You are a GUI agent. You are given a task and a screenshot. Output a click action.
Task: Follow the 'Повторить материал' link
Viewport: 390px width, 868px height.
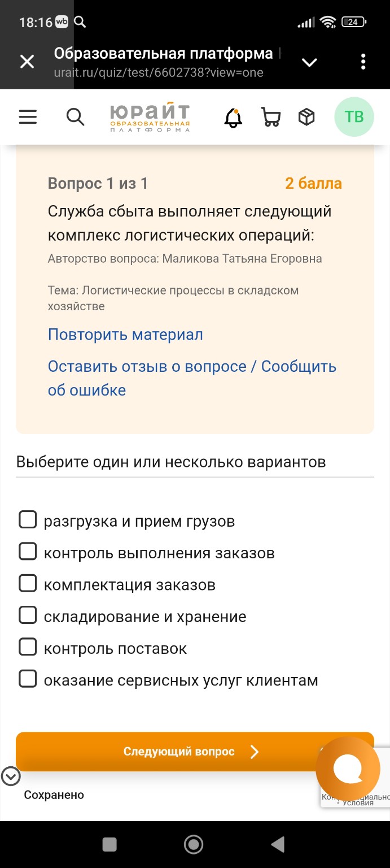click(125, 334)
